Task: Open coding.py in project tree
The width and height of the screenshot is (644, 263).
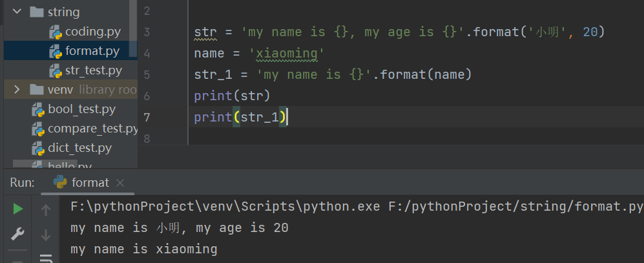Action: (92, 31)
